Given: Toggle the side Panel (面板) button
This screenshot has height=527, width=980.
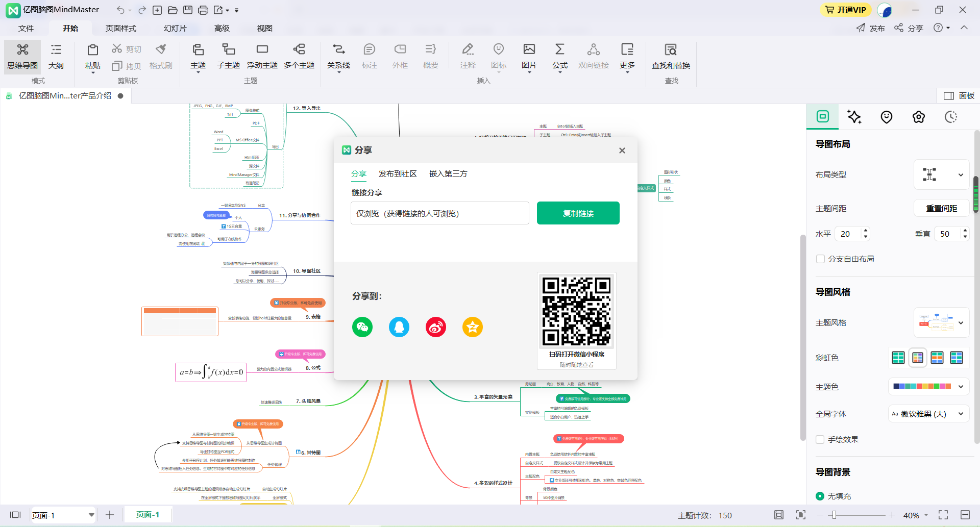Looking at the screenshot, I should tap(959, 95).
